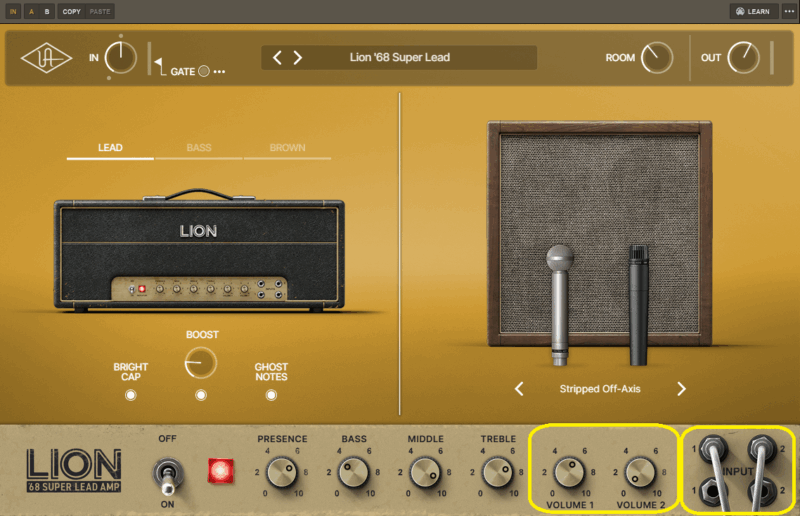The width and height of the screenshot is (800, 516).
Task: Go to the previous preset arrow
Action: coord(278,58)
